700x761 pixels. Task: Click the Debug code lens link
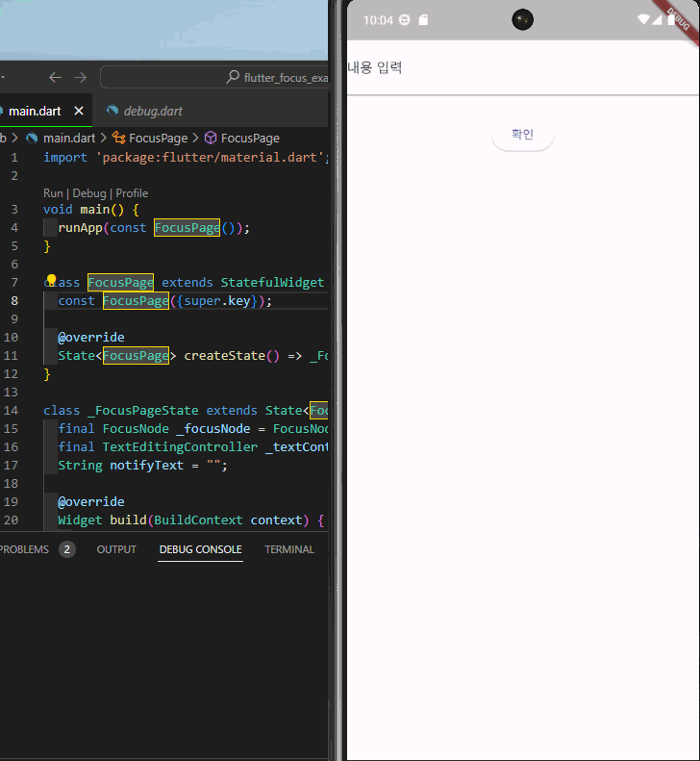pyautogui.click(x=89, y=193)
